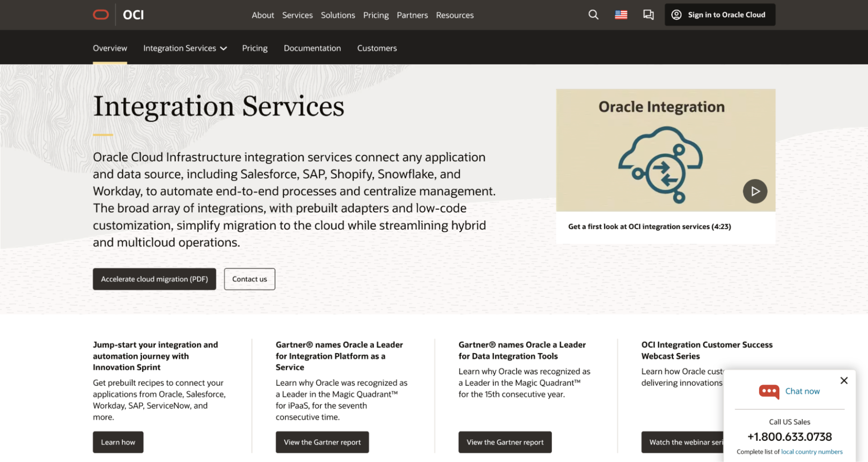Click Accelerate cloud migration PDF button
The image size is (868, 462).
pos(154,279)
